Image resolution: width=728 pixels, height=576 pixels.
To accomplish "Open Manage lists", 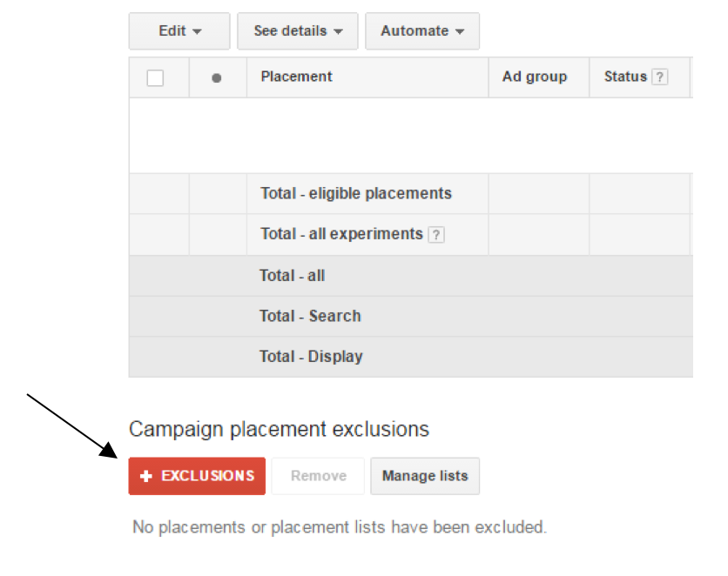I will pyautogui.click(x=425, y=476).
